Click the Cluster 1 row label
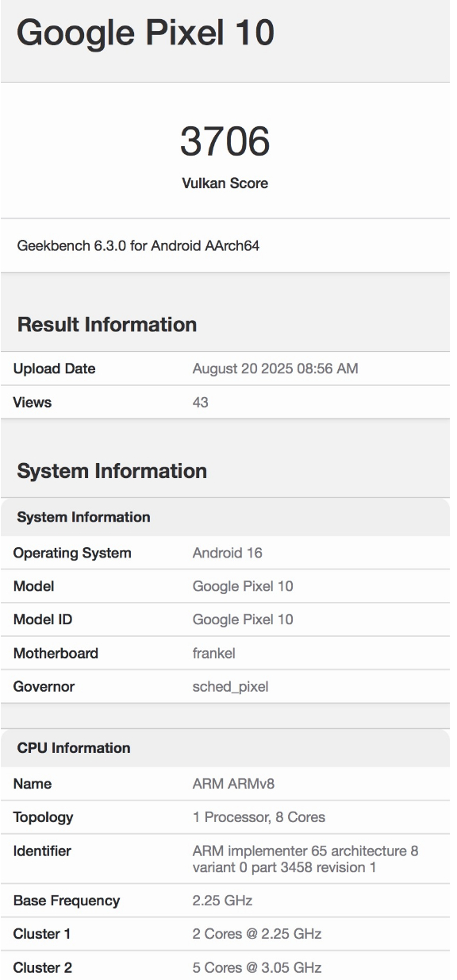Image resolution: width=457 pixels, height=980 pixels. coord(42,934)
